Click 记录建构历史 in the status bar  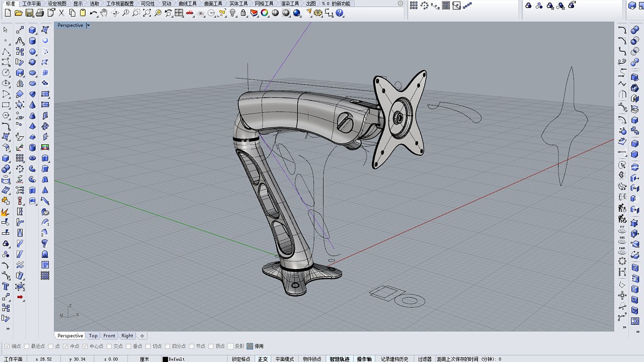point(394,359)
